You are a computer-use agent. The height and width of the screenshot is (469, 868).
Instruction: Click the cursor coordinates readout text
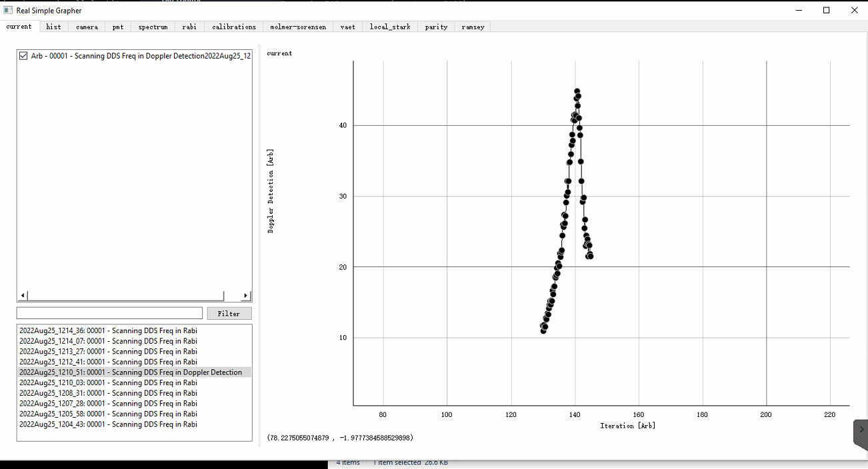tap(340, 438)
